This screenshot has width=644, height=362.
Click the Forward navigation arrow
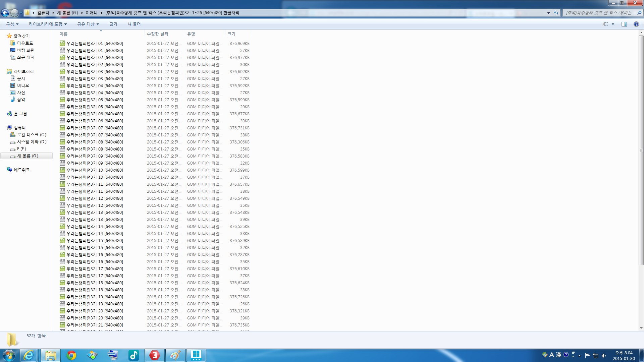pyautogui.click(x=14, y=13)
